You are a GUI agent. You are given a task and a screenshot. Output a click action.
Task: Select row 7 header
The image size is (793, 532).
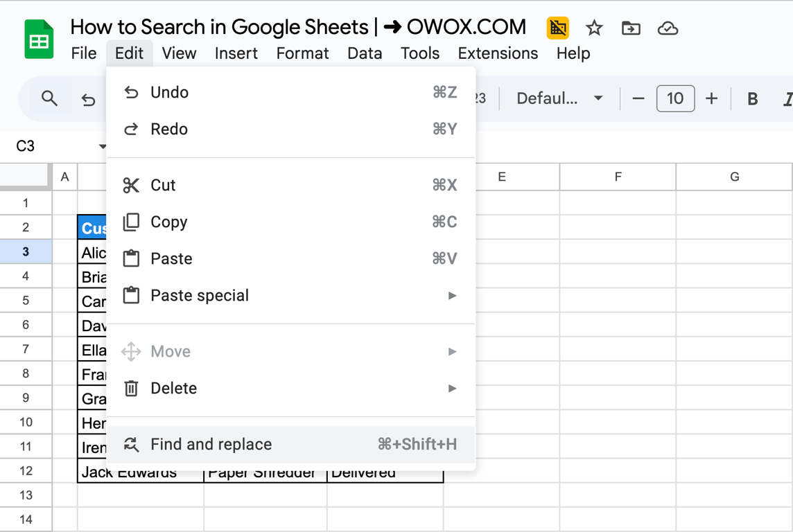[26, 349]
